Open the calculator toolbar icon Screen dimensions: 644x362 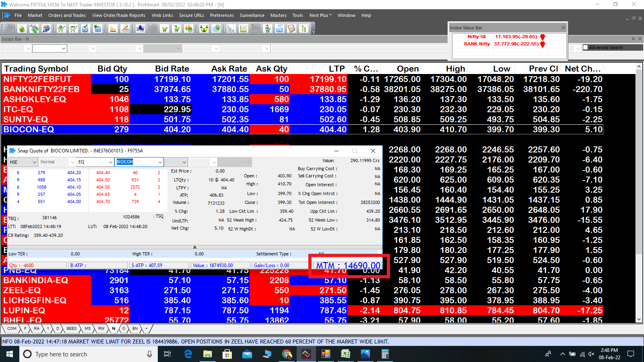(x=292, y=29)
